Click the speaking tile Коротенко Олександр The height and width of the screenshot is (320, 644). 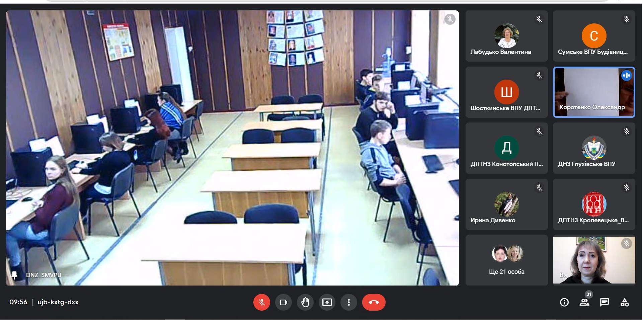click(594, 92)
